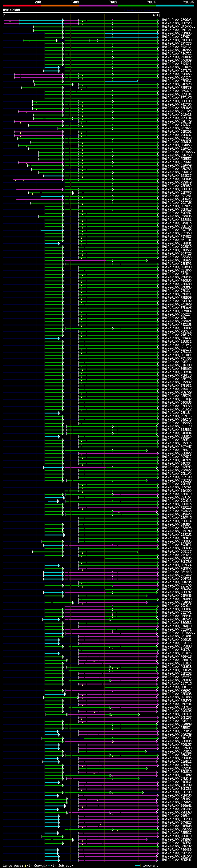Click the green ~80% identity legend bar
The width and height of the screenshot is (197, 868).
137,6
